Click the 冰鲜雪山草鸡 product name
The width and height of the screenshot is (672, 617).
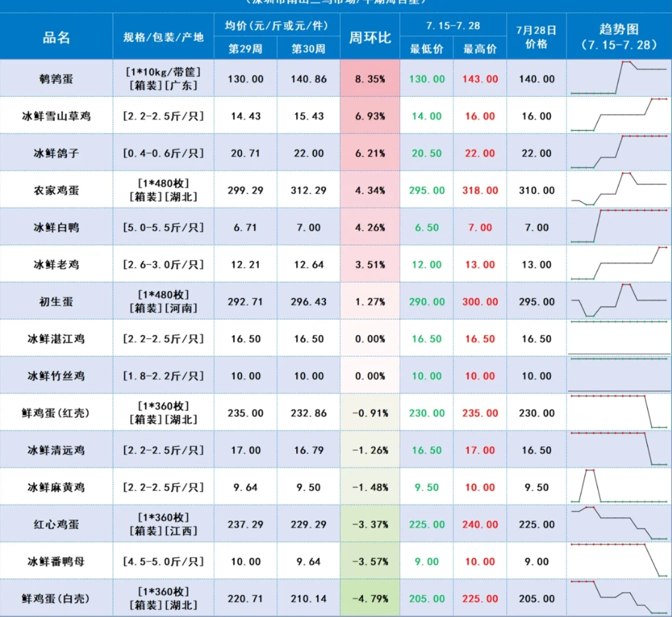click(x=56, y=116)
